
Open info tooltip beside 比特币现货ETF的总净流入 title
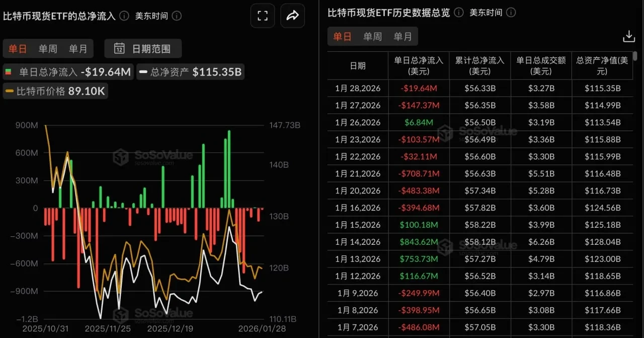coord(123,16)
